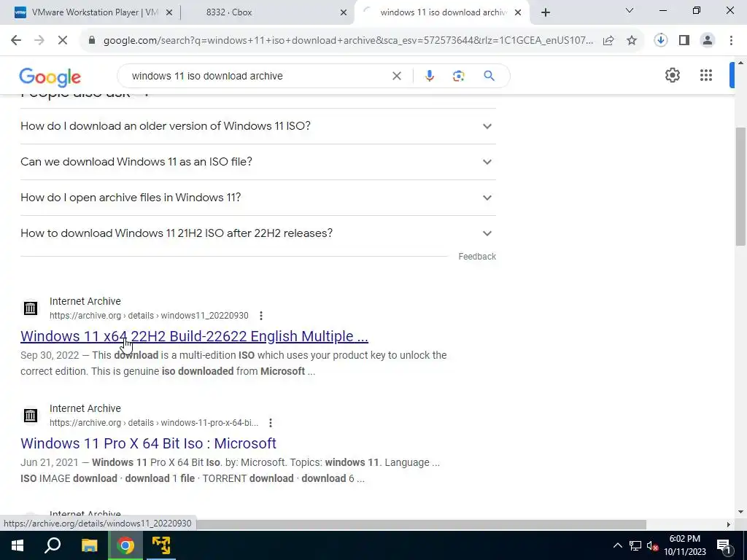This screenshot has height=560, width=747.
Task: Open more options for windows11_20220930 result
Action: tap(260, 316)
